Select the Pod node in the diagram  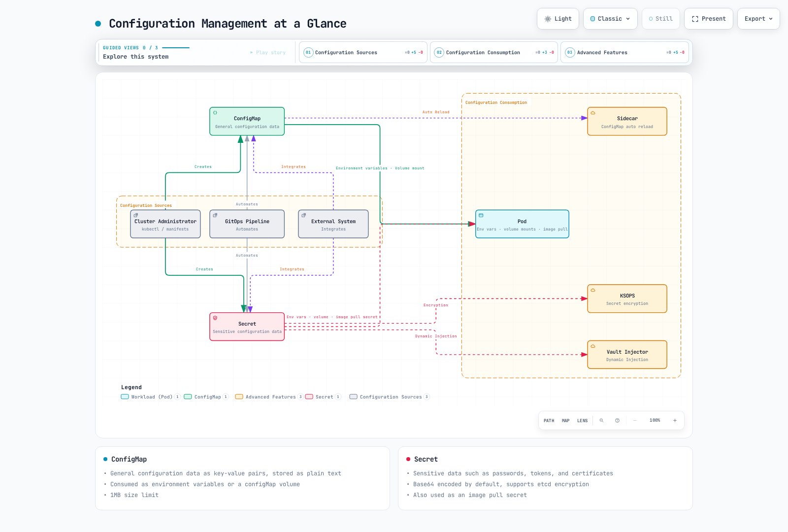pos(522,224)
